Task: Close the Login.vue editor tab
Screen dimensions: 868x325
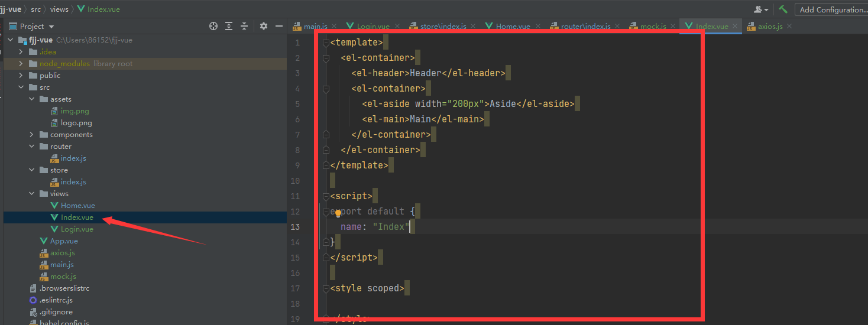Action: [x=397, y=26]
